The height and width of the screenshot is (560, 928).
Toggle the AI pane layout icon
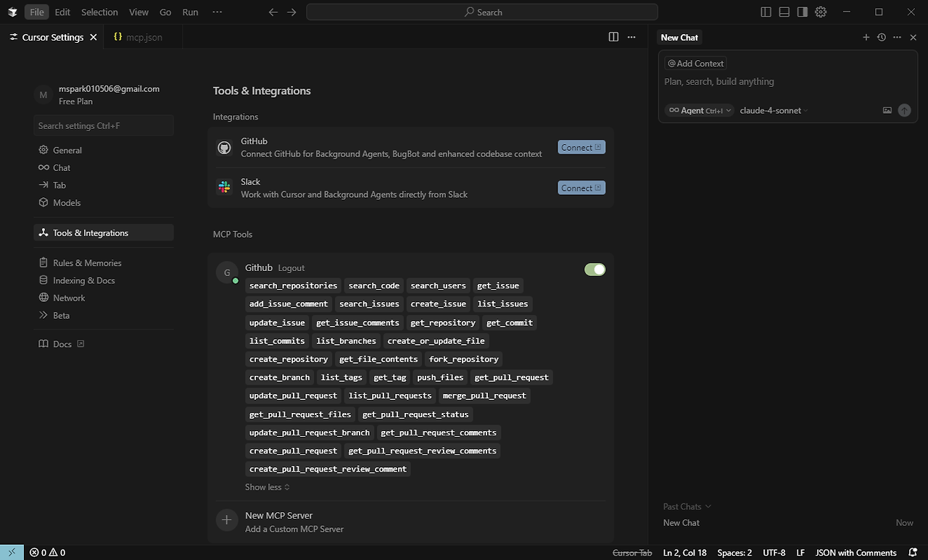[x=803, y=12]
